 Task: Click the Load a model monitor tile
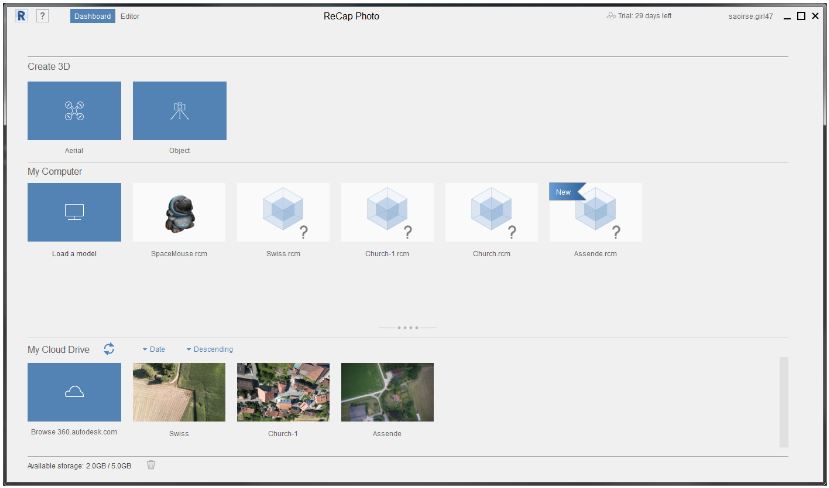74,212
